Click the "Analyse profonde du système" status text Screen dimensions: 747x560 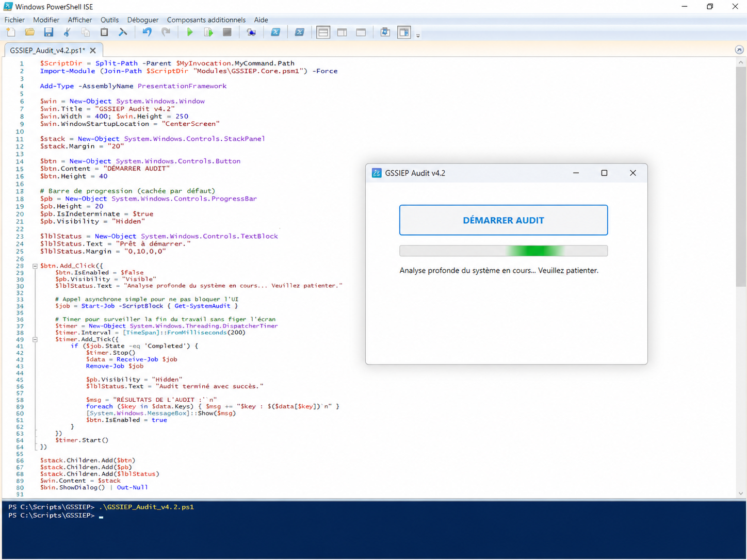pos(499,270)
